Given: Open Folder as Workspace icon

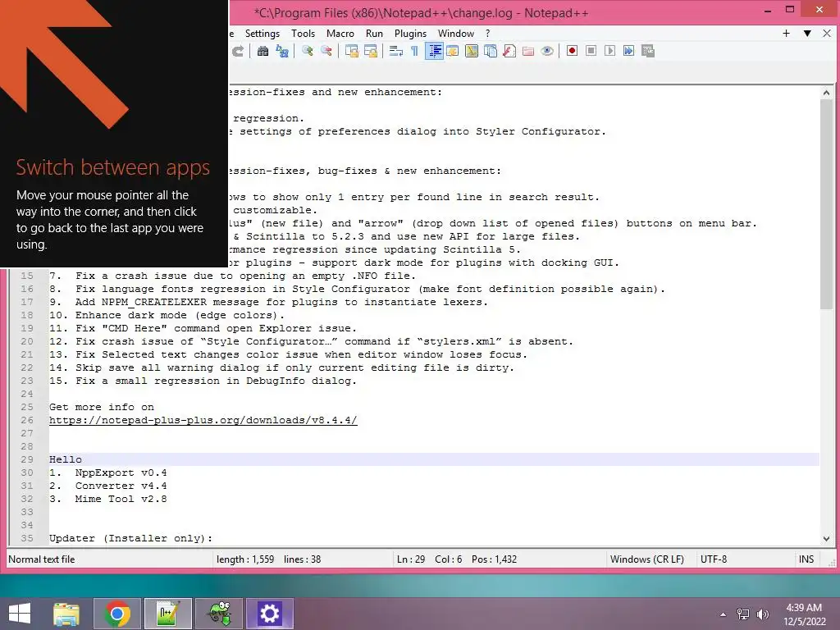Looking at the screenshot, I should click(x=528, y=51).
